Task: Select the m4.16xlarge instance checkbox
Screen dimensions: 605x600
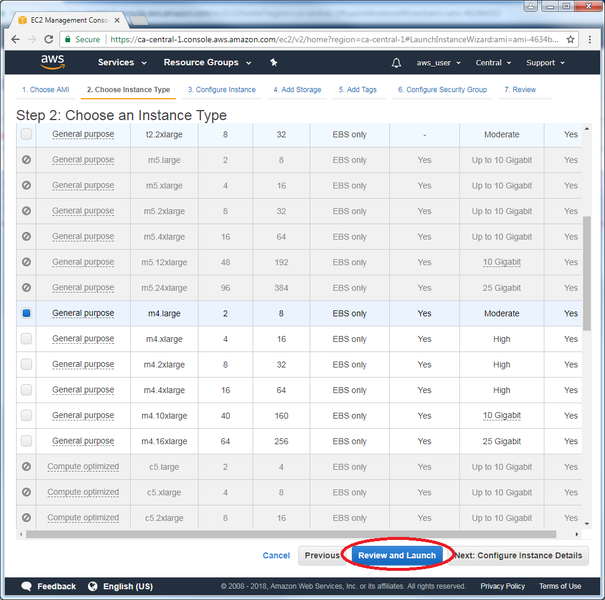Action: point(26,441)
